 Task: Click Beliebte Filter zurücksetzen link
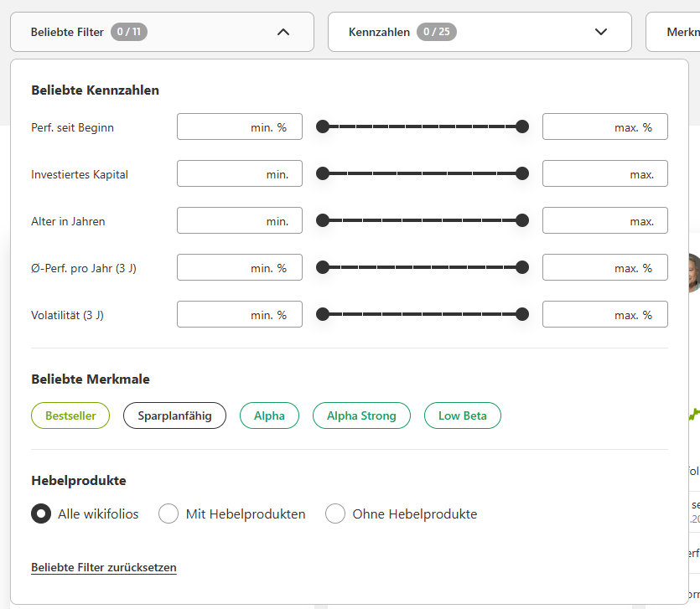click(104, 568)
